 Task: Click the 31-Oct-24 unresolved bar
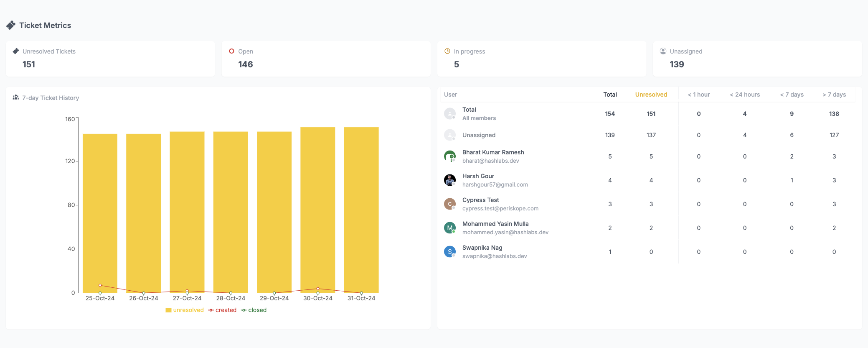tap(361, 210)
